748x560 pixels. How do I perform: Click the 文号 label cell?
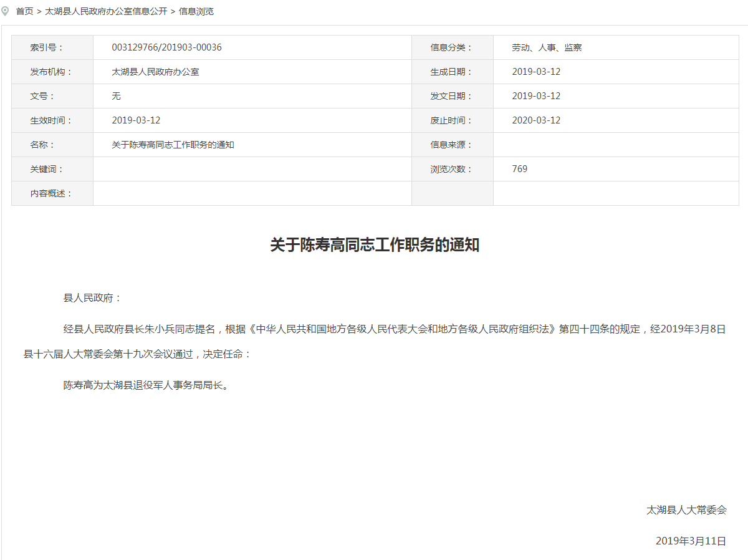[52, 96]
